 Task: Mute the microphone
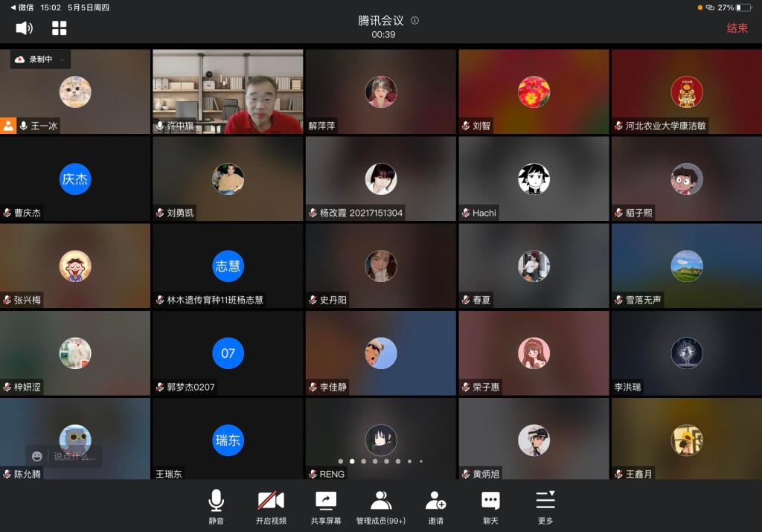pyautogui.click(x=216, y=507)
